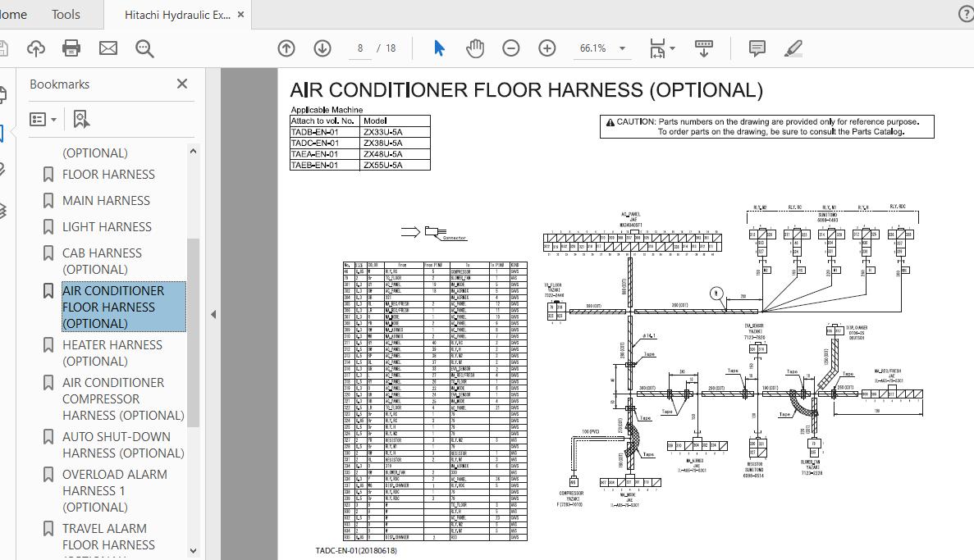The width and height of the screenshot is (974, 560).
Task: Open bookmarks options list icon
Action: coord(43,119)
